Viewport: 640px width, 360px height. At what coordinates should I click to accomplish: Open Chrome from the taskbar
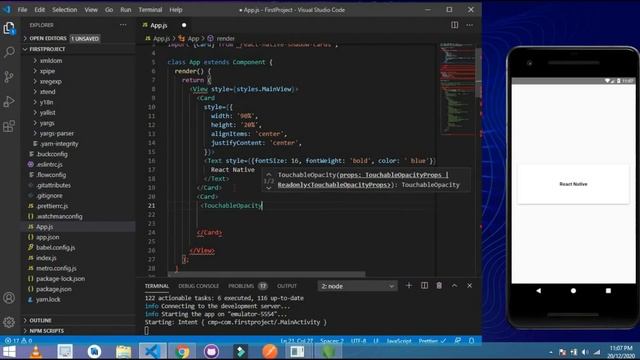pos(182,351)
